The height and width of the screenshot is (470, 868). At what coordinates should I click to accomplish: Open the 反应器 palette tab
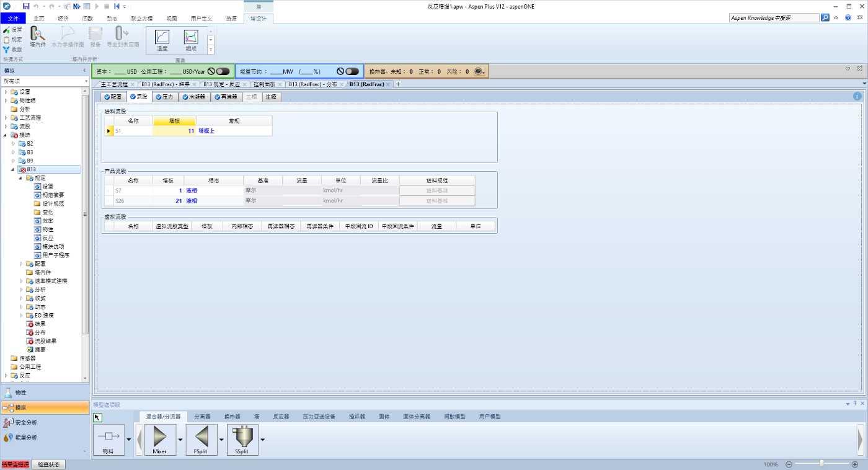[x=281, y=417]
